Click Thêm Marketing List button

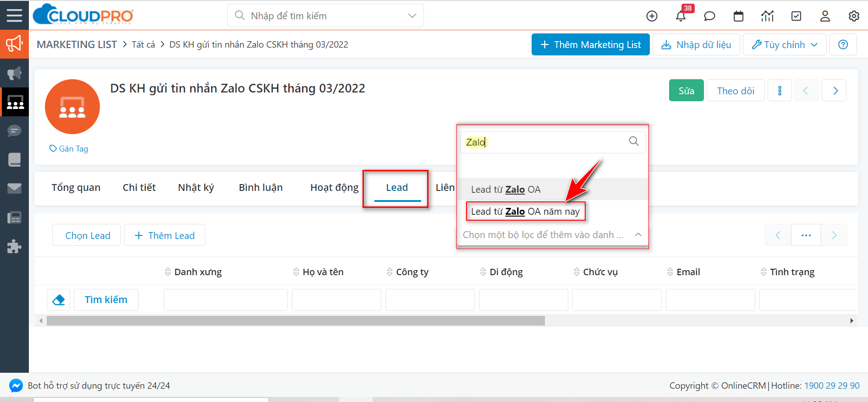click(591, 44)
